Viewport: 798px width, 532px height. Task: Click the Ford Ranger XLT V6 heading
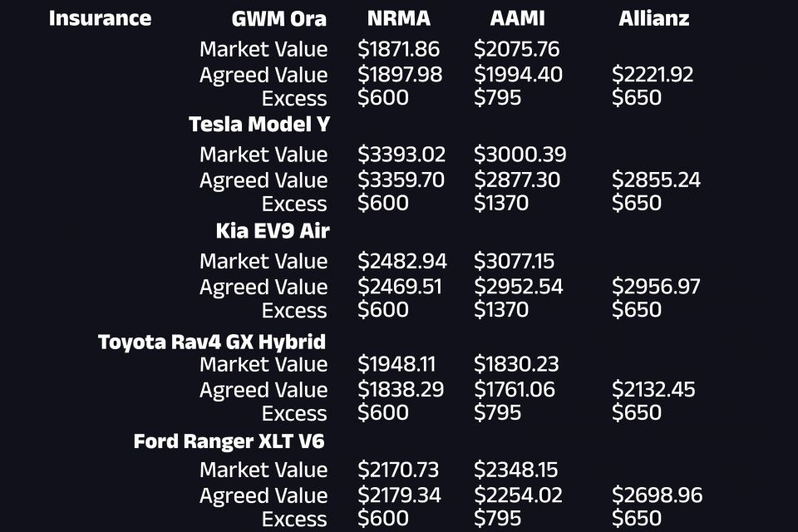pyautogui.click(x=229, y=441)
